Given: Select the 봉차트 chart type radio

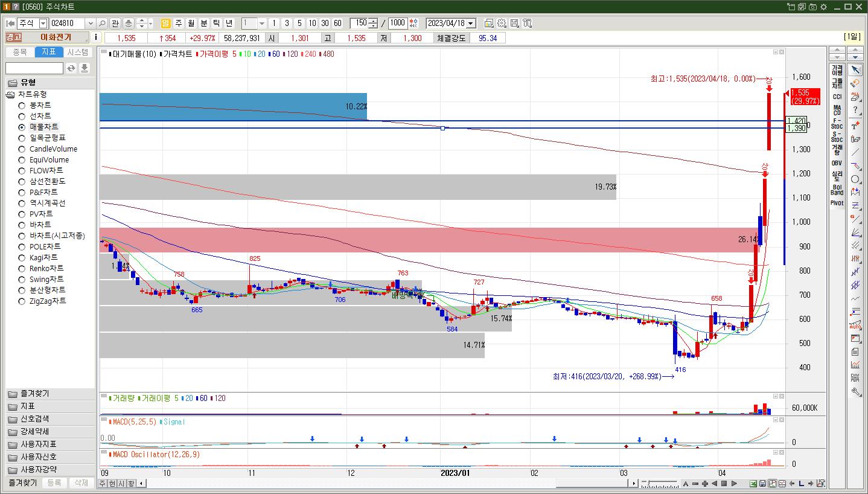Looking at the screenshot, I should coord(22,105).
